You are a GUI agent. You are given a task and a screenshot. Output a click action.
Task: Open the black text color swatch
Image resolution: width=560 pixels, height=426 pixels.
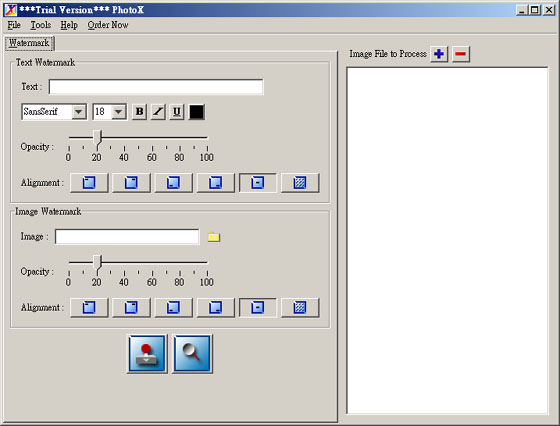(196, 112)
